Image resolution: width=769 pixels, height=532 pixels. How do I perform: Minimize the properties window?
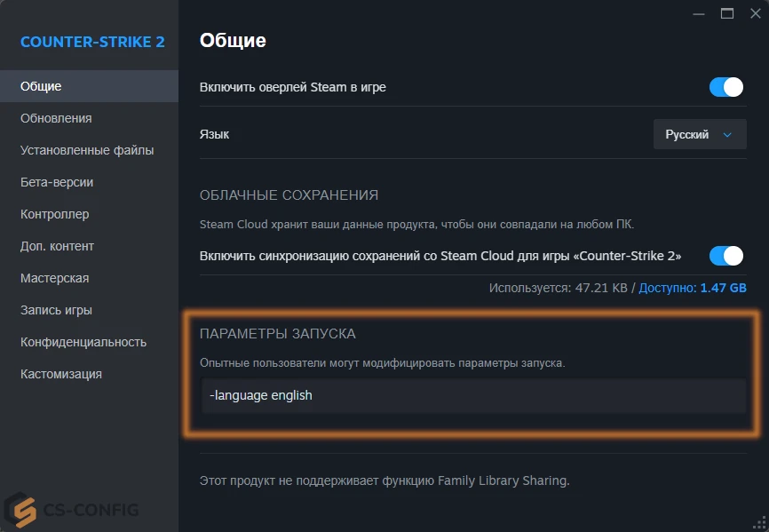[x=698, y=14]
